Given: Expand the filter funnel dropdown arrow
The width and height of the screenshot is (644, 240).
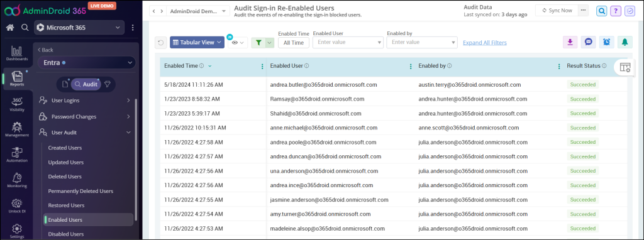Looking at the screenshot, I should [x=270, y=42].
